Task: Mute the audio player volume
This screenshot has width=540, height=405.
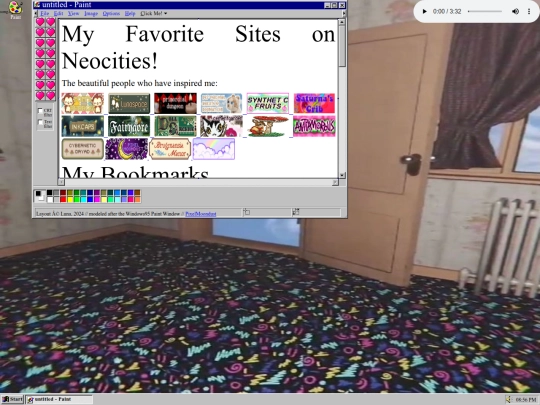Action: pos(515,11)
